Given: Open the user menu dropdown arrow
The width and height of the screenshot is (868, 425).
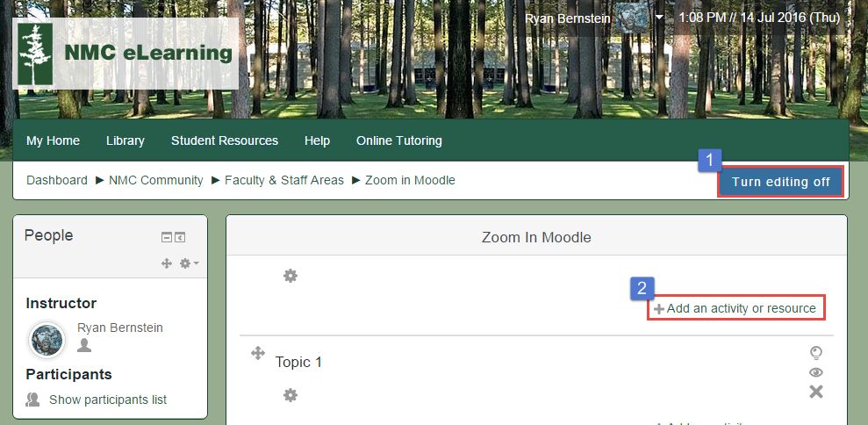Looking at the screenshot, I should point(659,18).
